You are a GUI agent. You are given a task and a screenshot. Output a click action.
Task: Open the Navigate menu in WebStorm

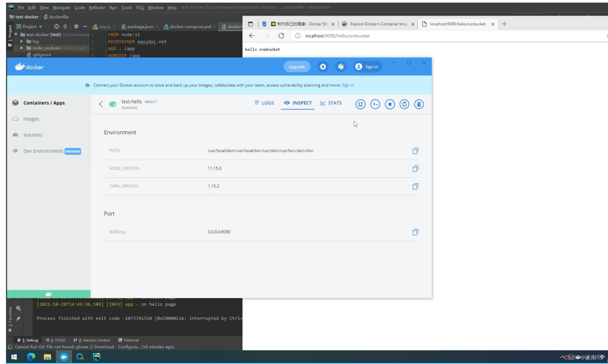(61, 7)
